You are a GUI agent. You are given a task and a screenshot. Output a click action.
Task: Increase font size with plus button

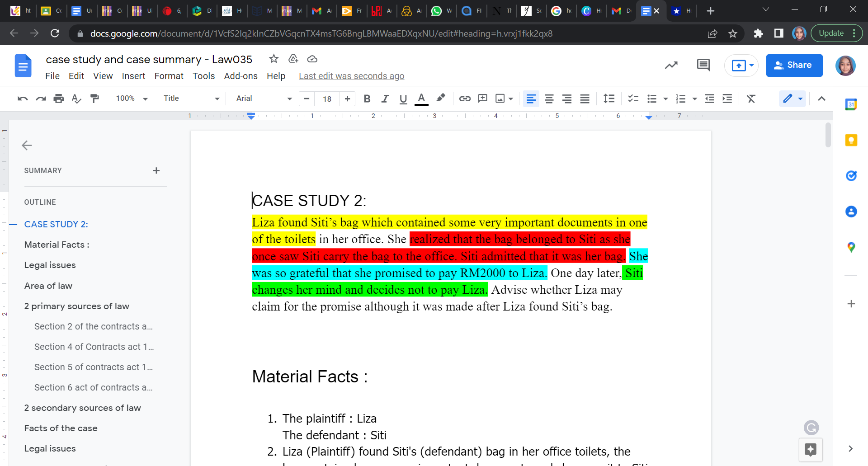point(347,99)
